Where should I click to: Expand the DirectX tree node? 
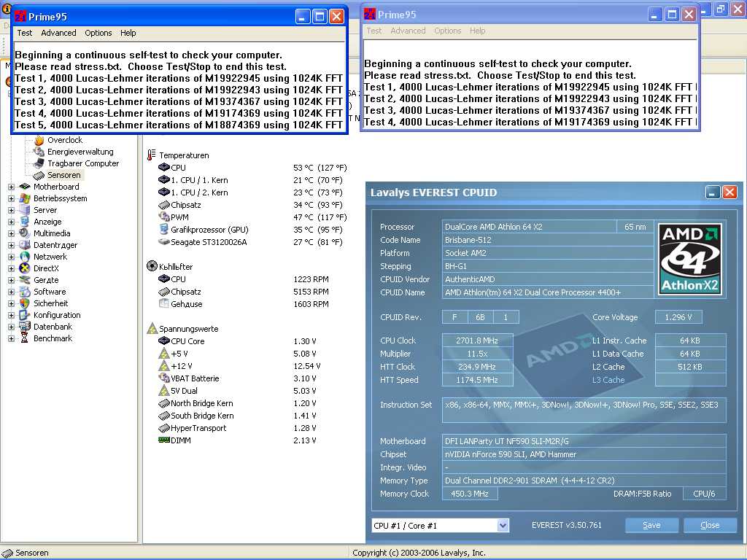click(11, 268)
